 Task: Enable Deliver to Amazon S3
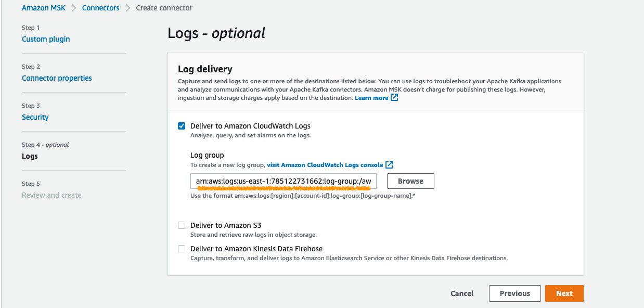tap(182, 225)
